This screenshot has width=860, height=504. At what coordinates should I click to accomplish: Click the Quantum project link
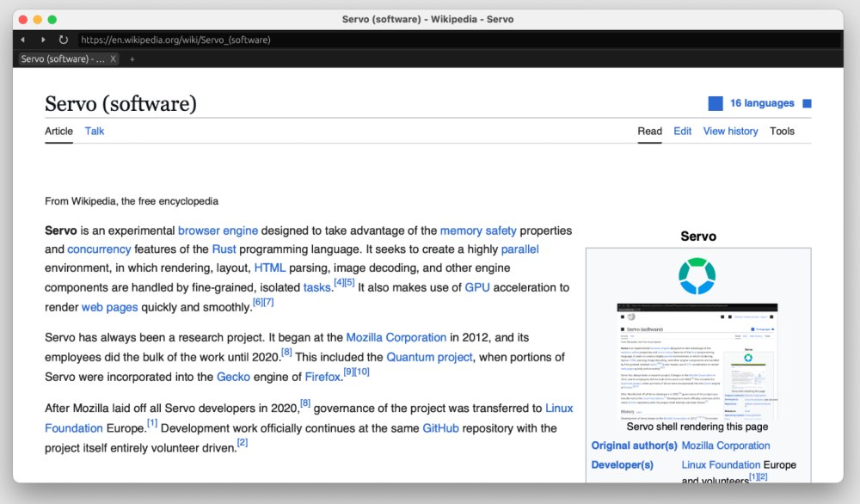(429, 357)
